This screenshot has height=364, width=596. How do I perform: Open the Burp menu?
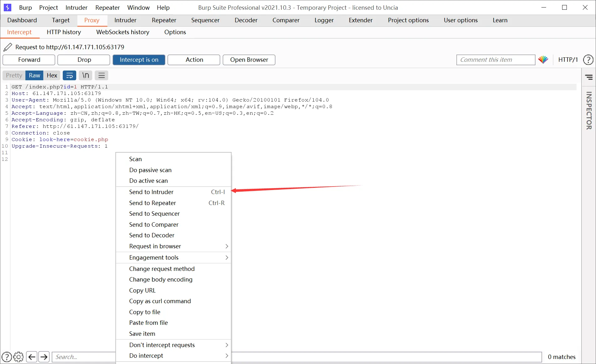click(25, 8)
